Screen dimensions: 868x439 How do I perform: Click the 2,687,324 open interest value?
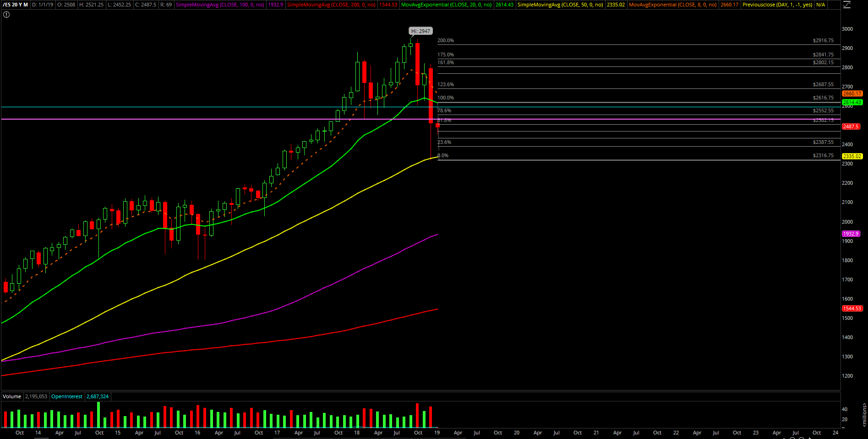tap(98, 396)
